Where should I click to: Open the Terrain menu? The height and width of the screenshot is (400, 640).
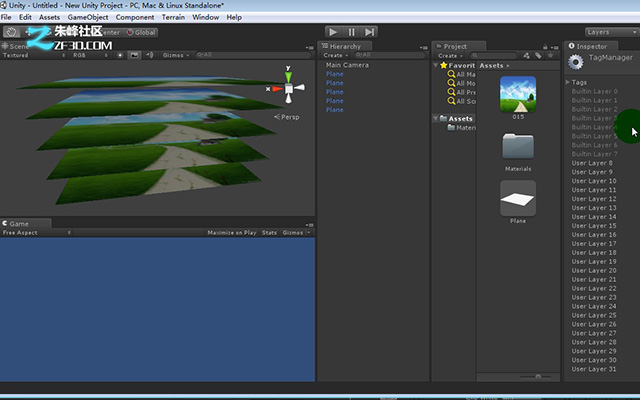coord(173,17)
